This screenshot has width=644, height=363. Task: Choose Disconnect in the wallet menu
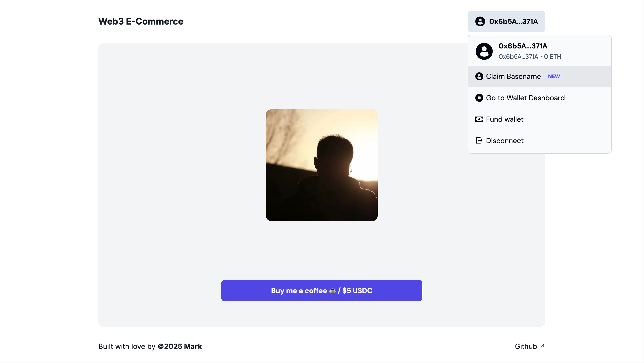[505, 140]
